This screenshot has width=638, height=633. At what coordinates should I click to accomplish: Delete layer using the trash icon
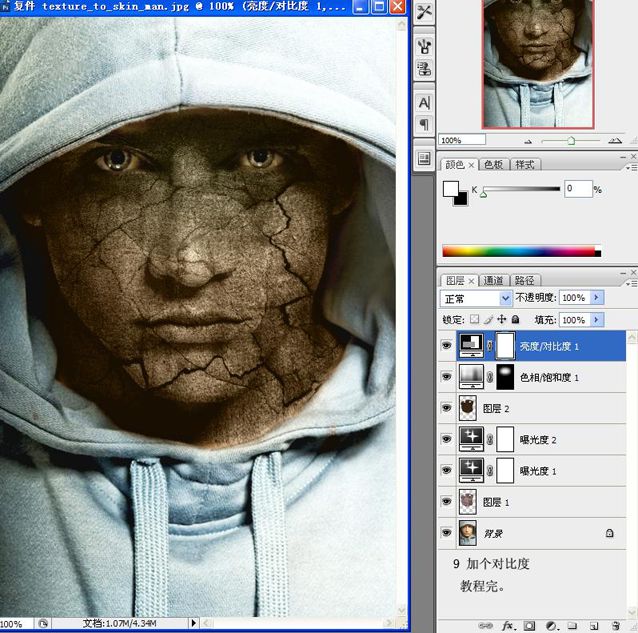click(616, 625)
